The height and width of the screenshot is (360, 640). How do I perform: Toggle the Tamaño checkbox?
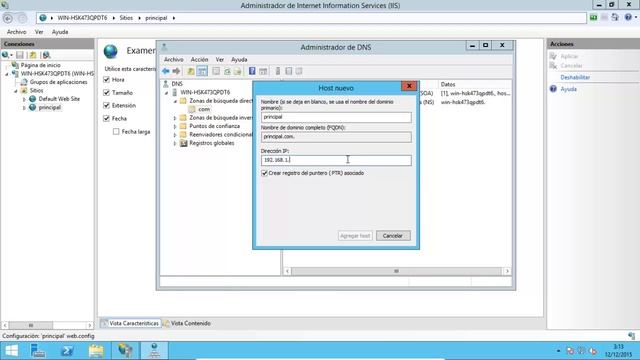click(107, 93)
